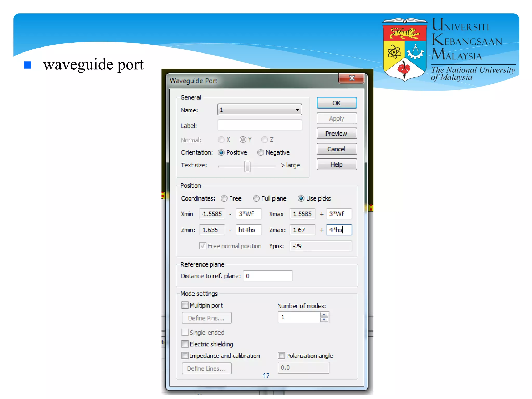Screen dimensions: 532x399
Task: Open the Name dropdown list
Action: coord(297,110)
